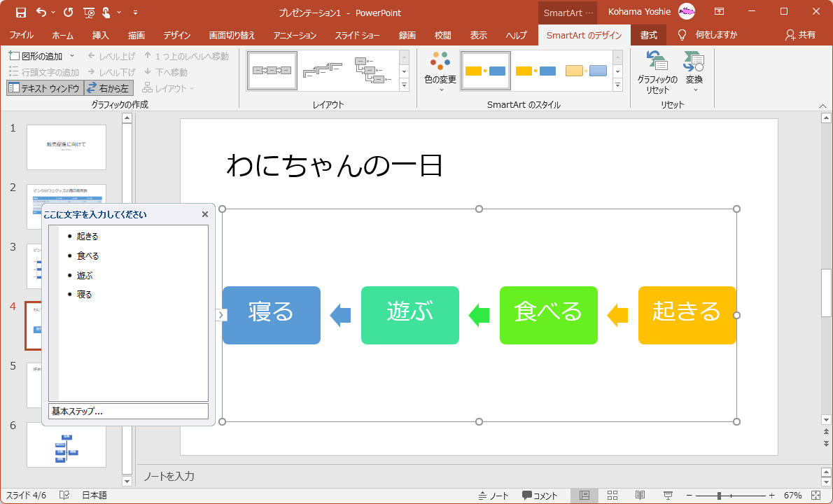Click the ノートを入力 notes area
The height and width of the screenshot is (504, 833).
169,477
